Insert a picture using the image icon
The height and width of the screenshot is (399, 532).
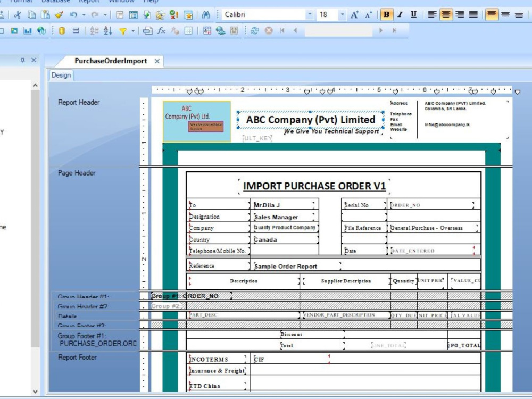coord(14,30)
